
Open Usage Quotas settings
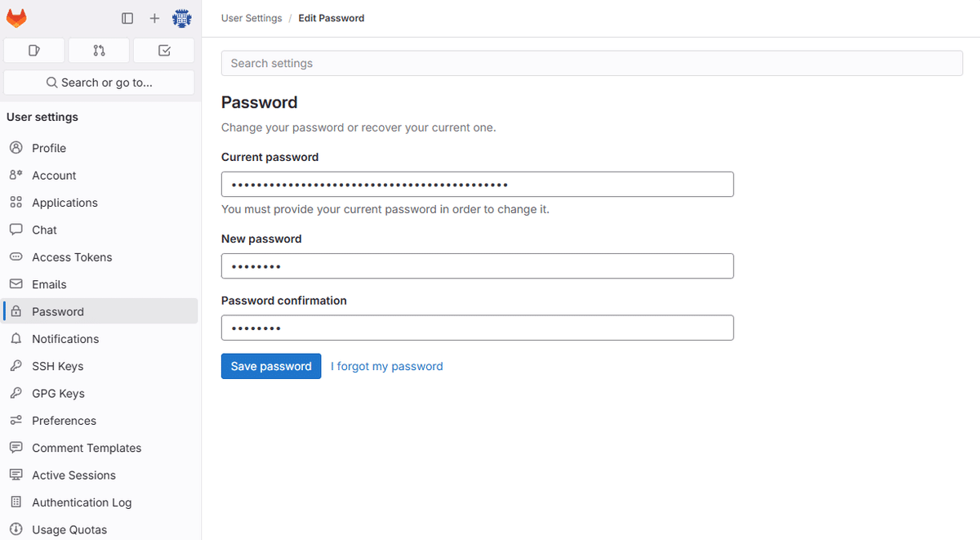point(68,529)
